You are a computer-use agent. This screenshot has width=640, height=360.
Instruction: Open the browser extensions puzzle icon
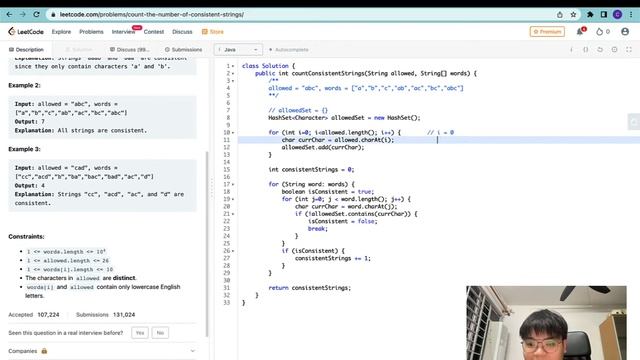pyautogui.click(x=590, y=14)
